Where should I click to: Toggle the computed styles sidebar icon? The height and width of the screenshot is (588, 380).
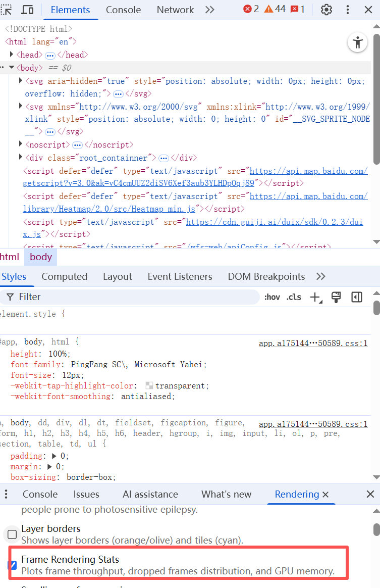pos(357,298)
